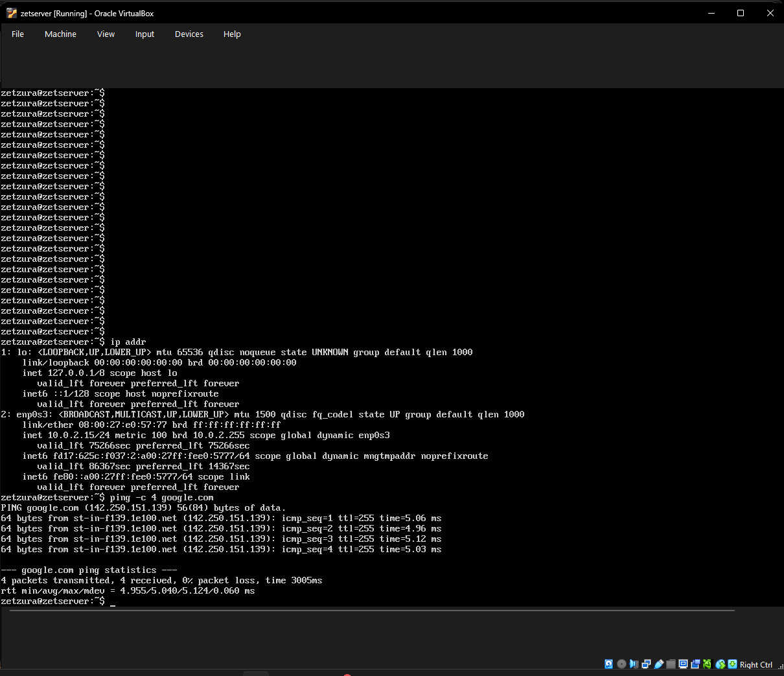This screenshot has width=784, height=676.
Task: Click the Right Ctrl host key label
Action: [x=755, y=664]
